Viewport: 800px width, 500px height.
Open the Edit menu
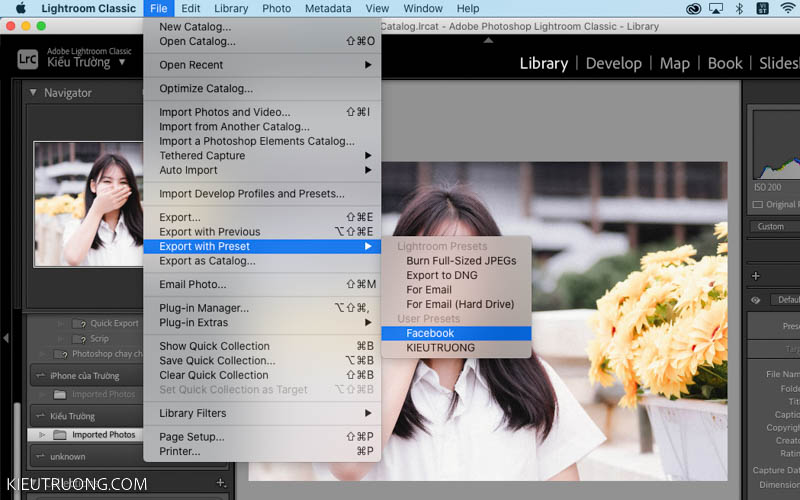191,8
